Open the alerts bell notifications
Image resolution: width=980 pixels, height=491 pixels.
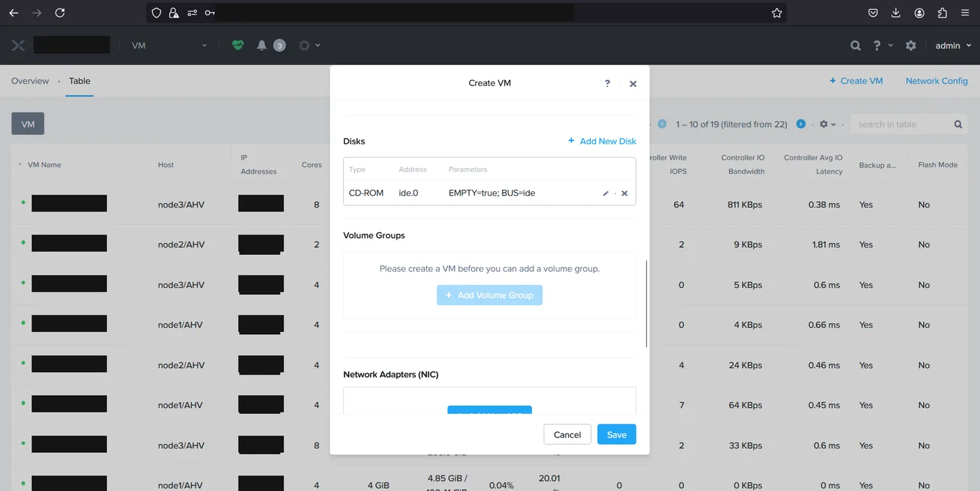click(x=262, y=46)
